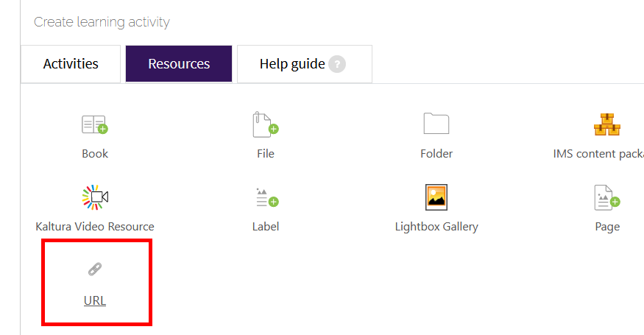Click the IMS content package name text

click(x=598, y=154)
